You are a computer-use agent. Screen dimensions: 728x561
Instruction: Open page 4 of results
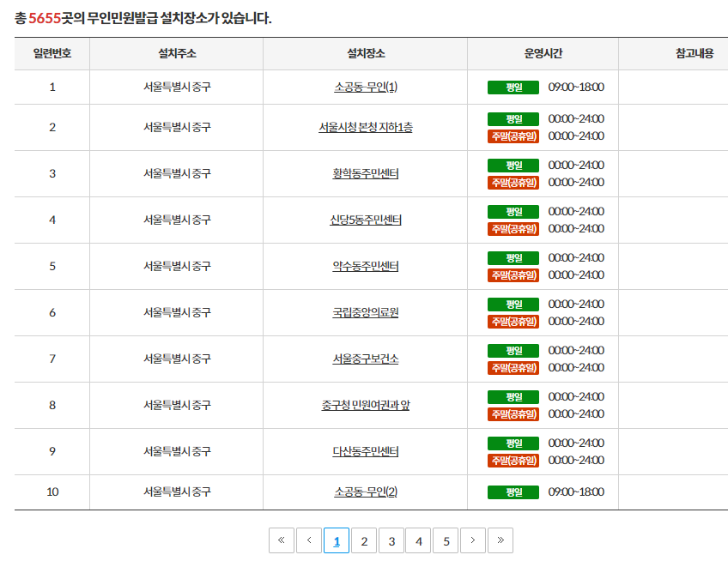418,540
